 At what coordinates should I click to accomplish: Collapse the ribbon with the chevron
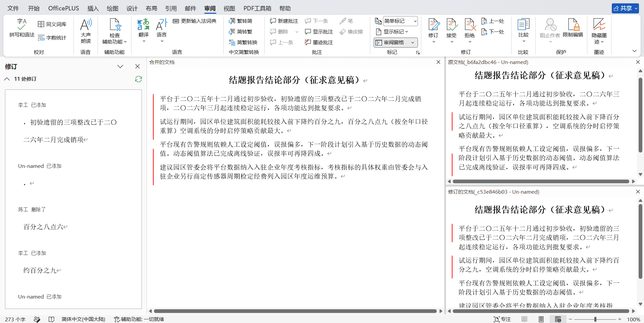634,51
